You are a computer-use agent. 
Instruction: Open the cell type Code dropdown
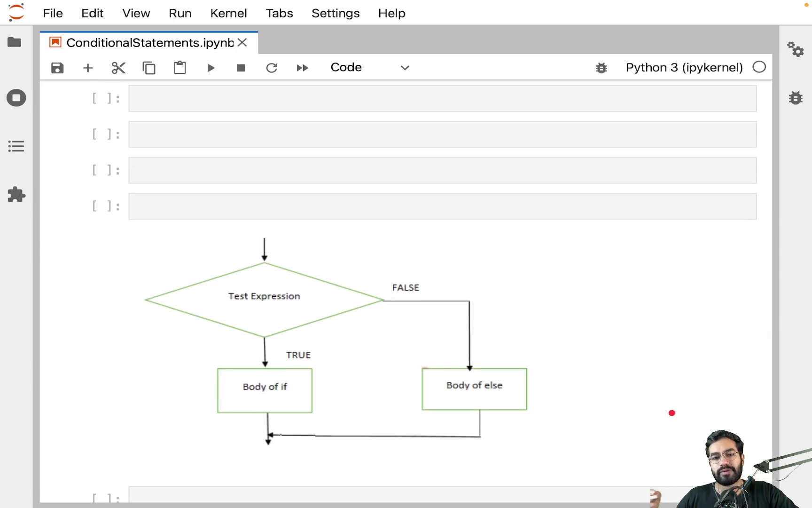[x=369, y=67]
